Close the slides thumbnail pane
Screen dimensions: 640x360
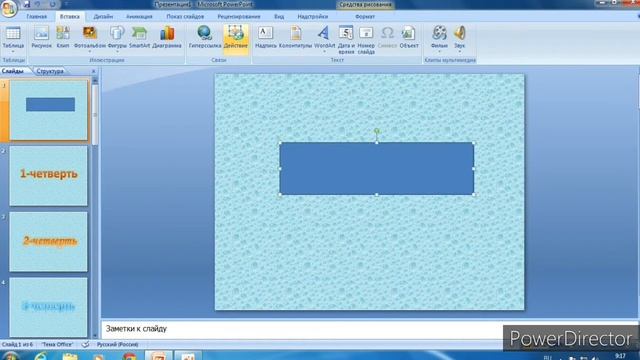click(93, 71)
